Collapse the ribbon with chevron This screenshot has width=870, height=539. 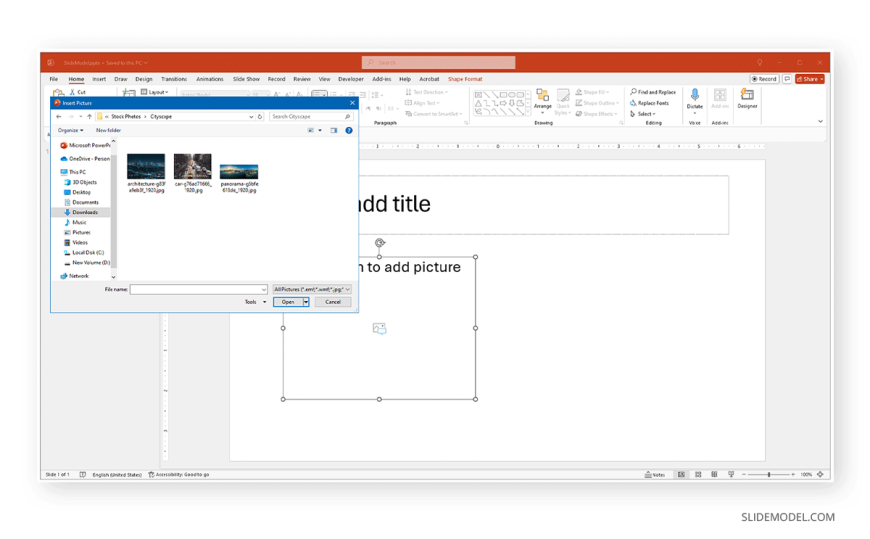[821, 122]
